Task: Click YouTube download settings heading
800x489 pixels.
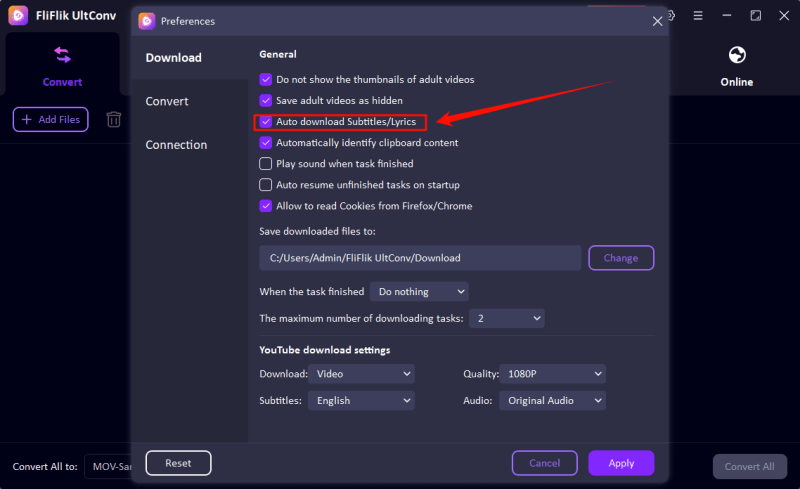Action: [x=324, y=350]
